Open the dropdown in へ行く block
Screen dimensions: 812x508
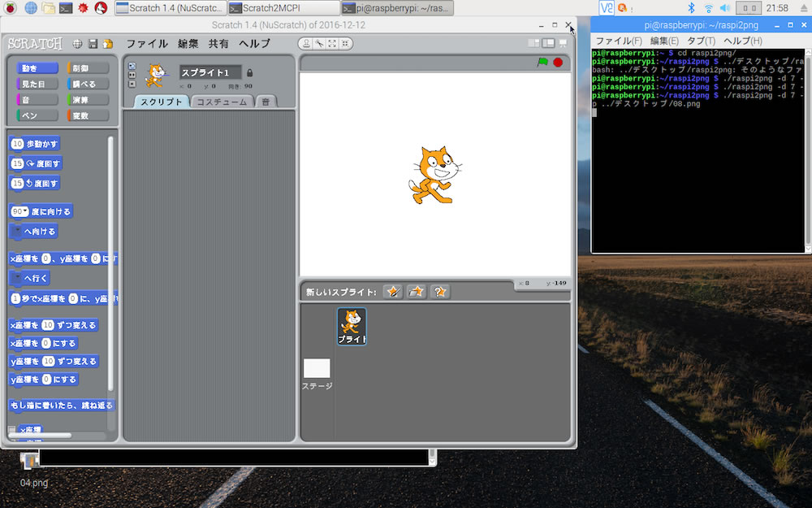16,278
